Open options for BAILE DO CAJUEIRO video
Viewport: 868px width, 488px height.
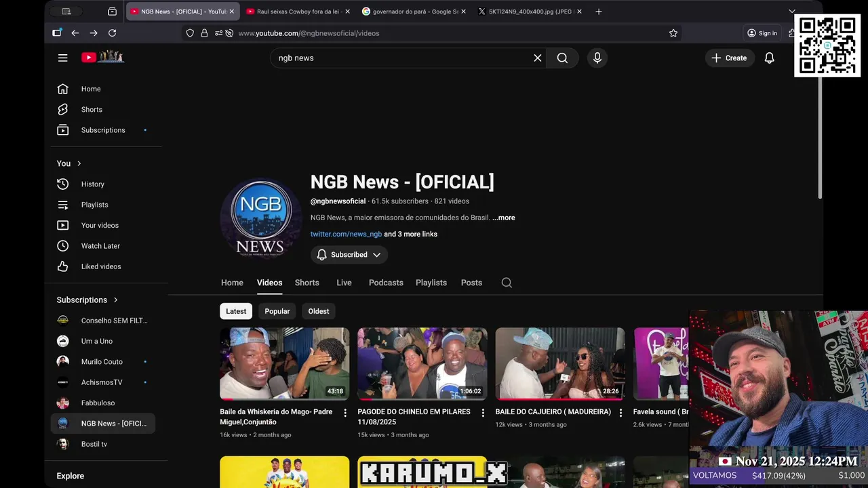(x=620, y=413)
